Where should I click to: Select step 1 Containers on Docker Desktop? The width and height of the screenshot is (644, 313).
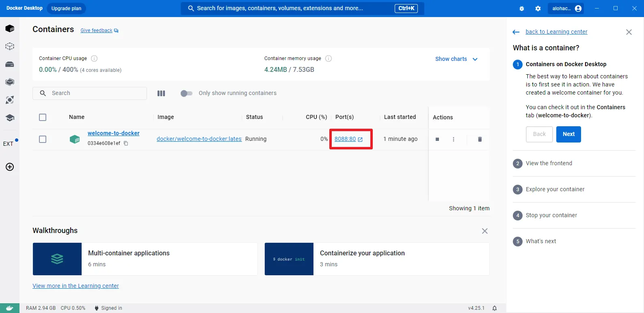coord(566,64)
